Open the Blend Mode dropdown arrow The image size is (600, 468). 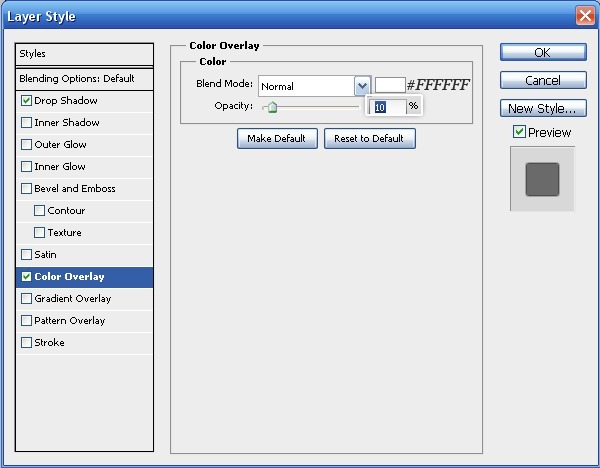coord(362,86)
